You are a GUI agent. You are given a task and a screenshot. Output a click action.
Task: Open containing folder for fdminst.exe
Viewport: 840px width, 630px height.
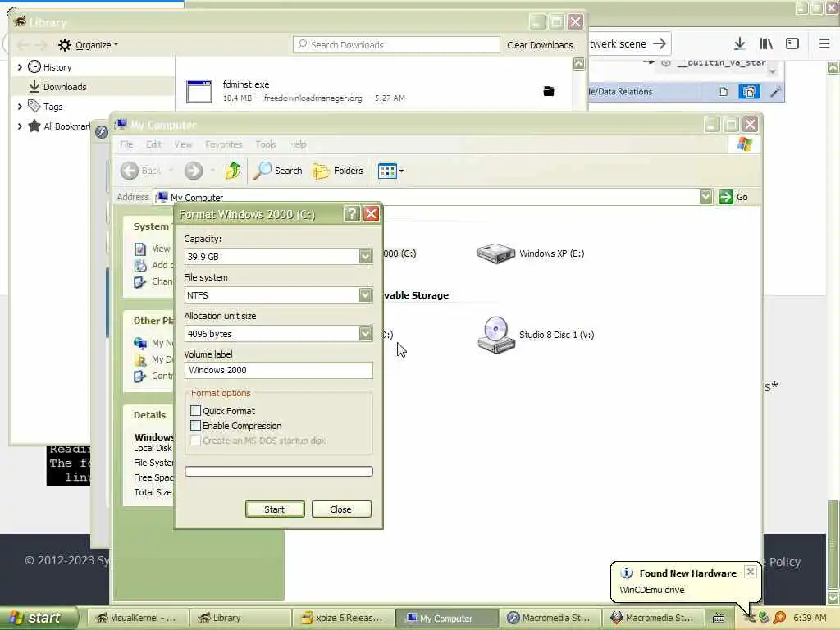(x=549, y=91)
